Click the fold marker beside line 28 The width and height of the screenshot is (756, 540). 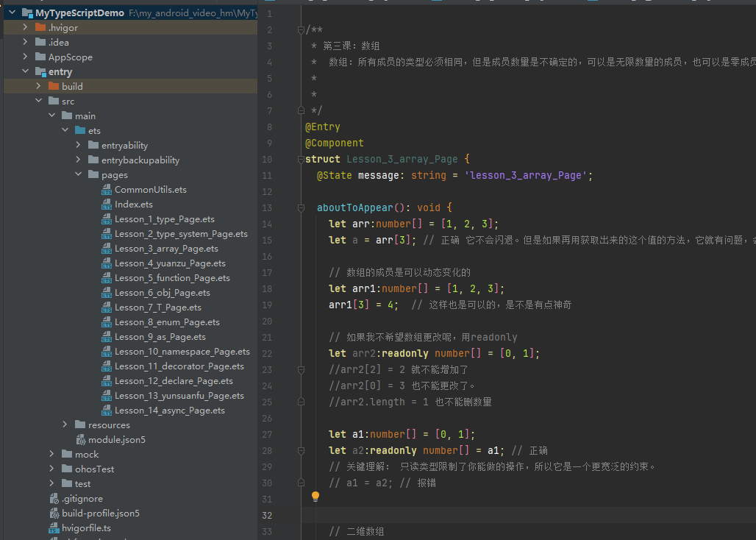point(301,451)
